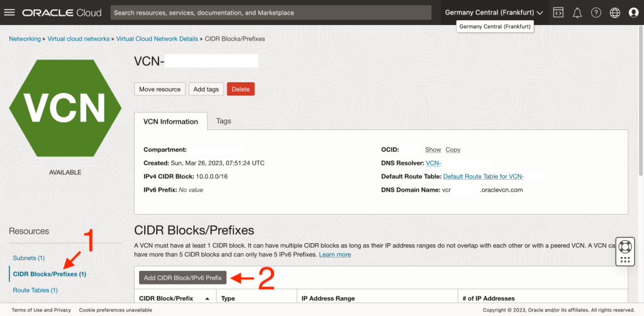Select the VCN Information tab
Screen dimensions: 644x316
[x=170, y=121]
